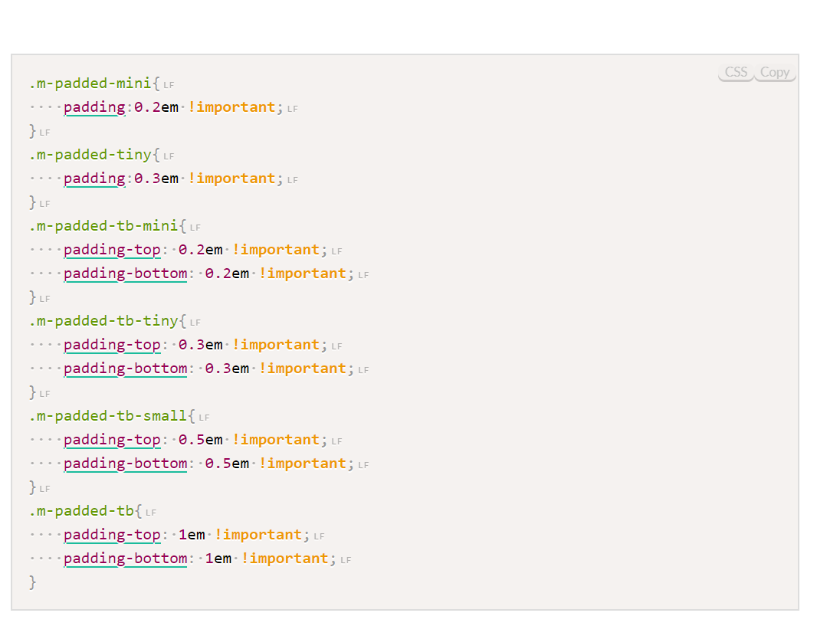This screenshot has width=840, height=639.
Task: Click padding-bottom in .m-padded-tb-tiny rule
Action: pos(126,369)
